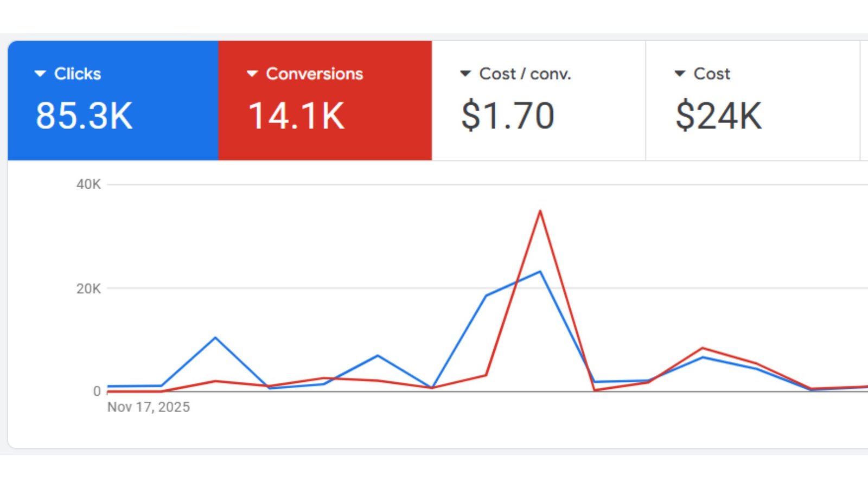
Task: Click the 20K y-axis label
Action: pyautogui.click(x=88, y=288)
